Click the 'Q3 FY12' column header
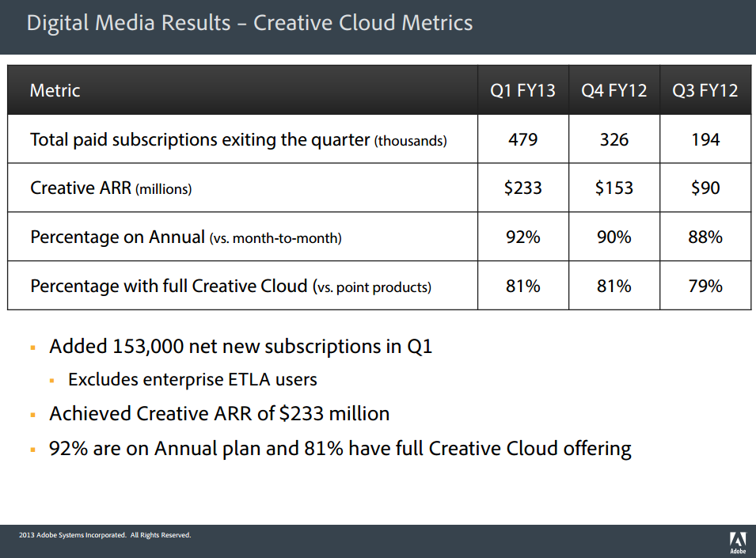The image size is (756, 558). [705, 90]
